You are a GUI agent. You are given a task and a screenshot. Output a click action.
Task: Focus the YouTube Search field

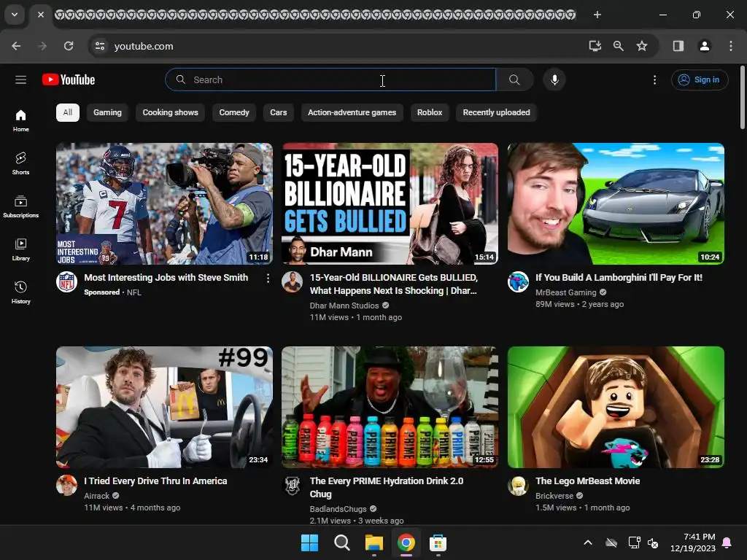(330, 79)
